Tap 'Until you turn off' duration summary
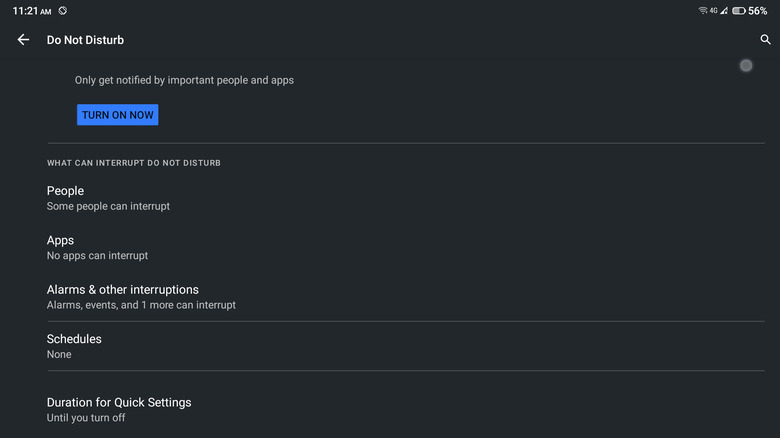780x438 pixels. point(86,418)
